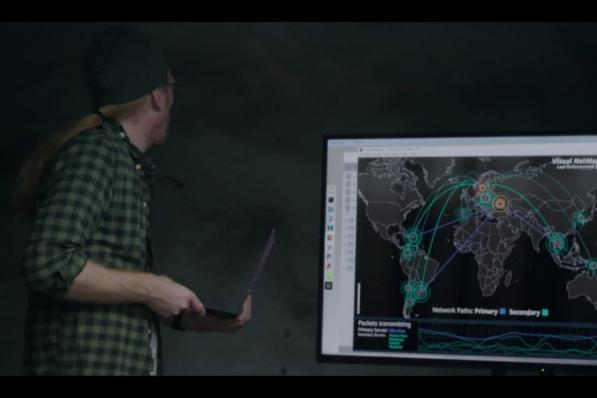The height and width of the screenshot is (398, 597).
Task: Click the packet traffic line graph
Action: point(507,338)
